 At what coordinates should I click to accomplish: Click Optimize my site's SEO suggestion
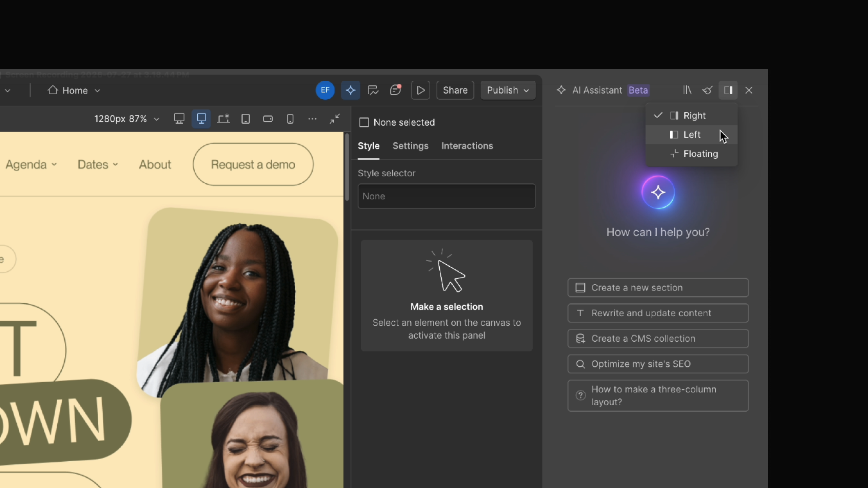pyautogui.click(x=658, y=364)
